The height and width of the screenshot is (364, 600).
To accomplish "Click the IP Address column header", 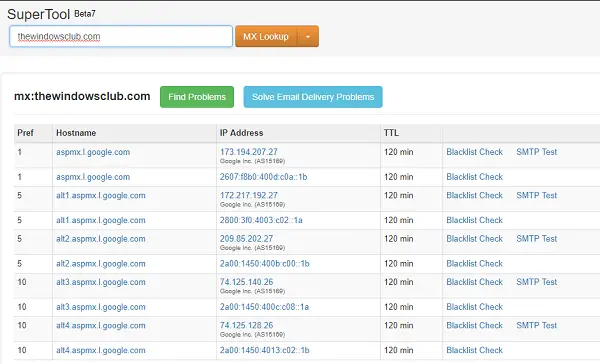I will coord(241,133).
